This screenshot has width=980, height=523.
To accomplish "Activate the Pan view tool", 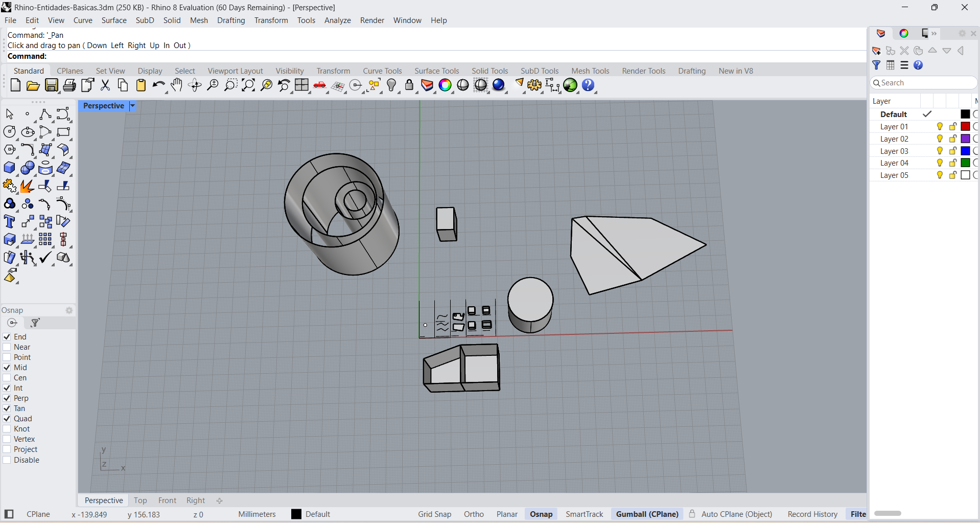I will point(176,85).
